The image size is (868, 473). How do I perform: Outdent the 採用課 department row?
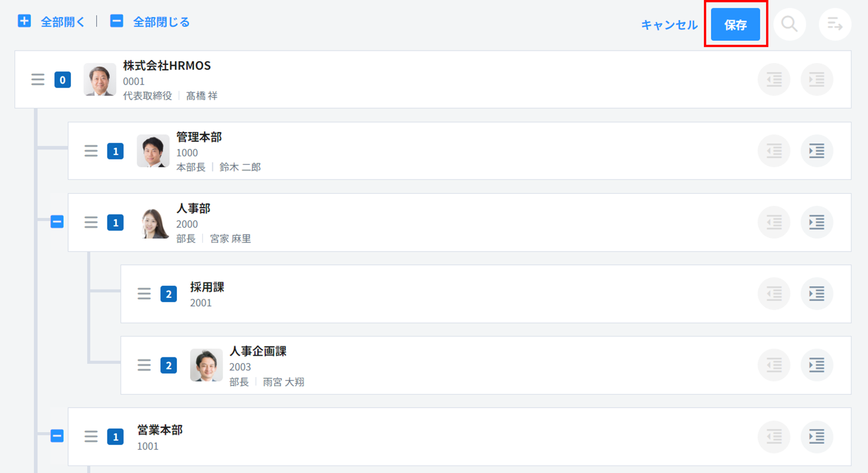pos(774,294)
